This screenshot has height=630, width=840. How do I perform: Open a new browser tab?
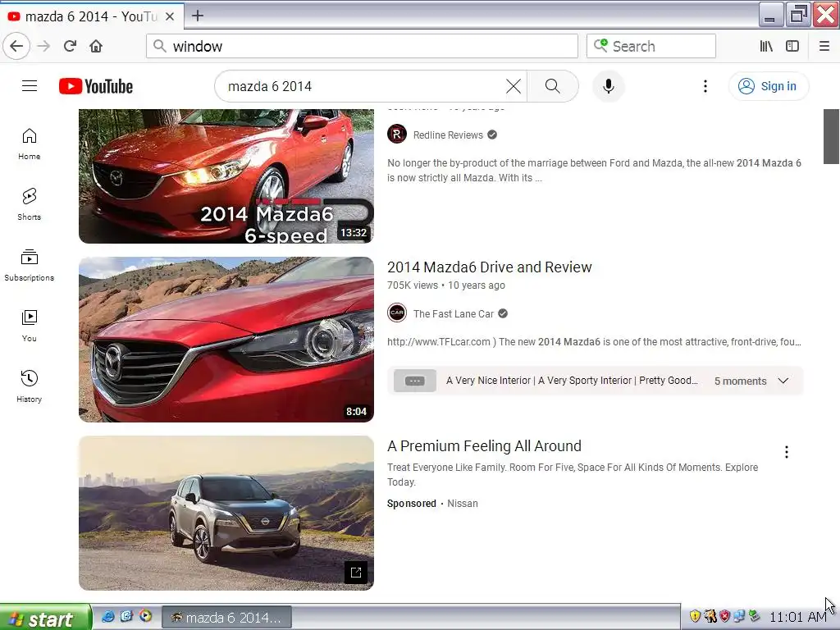(198, 16)
